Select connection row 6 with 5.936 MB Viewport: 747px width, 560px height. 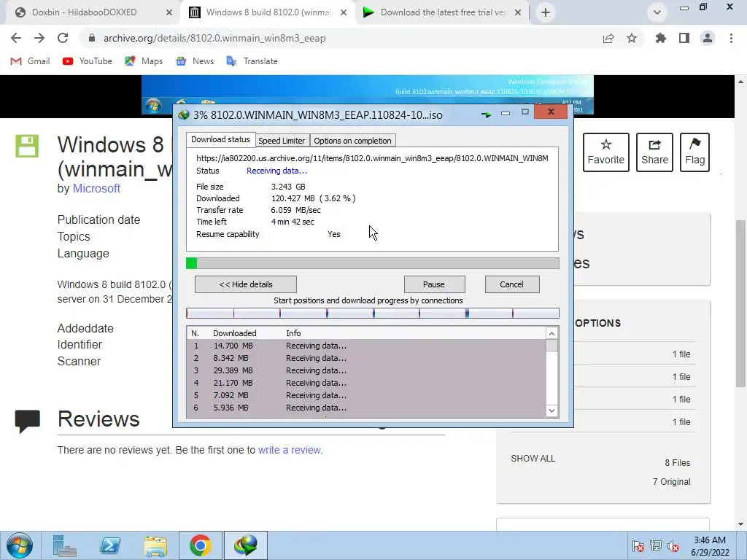point(367,408)
